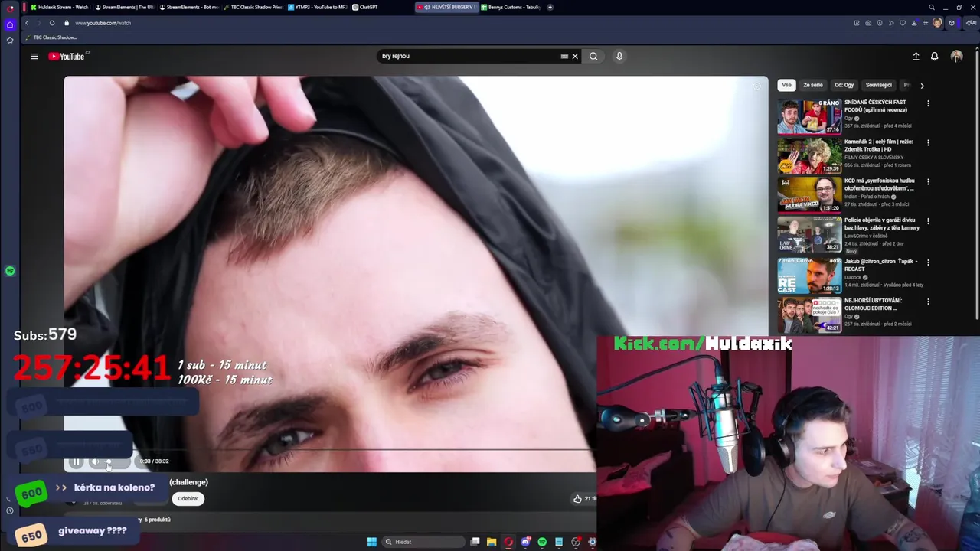Start voice search with the microphone icon
980x551 pixels.
click(619, 56)
